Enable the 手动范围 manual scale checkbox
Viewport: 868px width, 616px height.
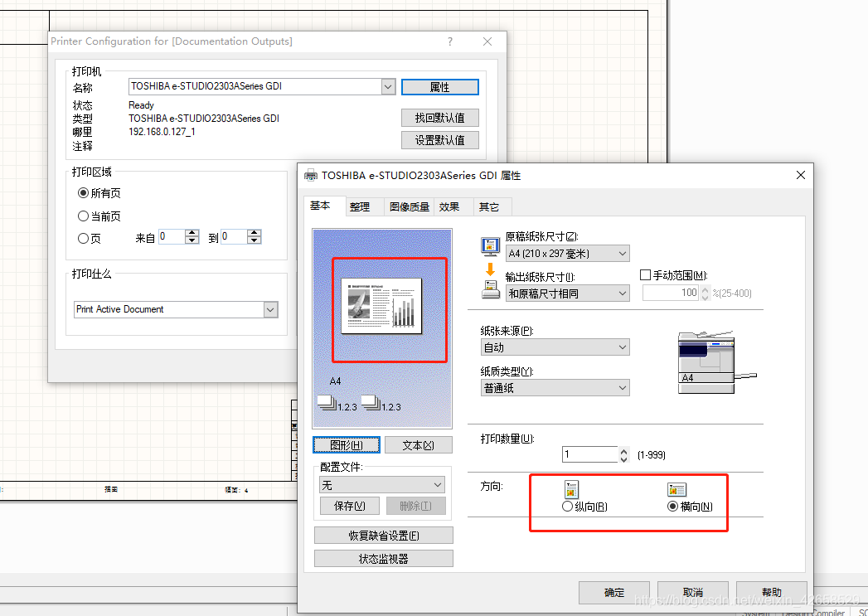[x=645, y=275]
